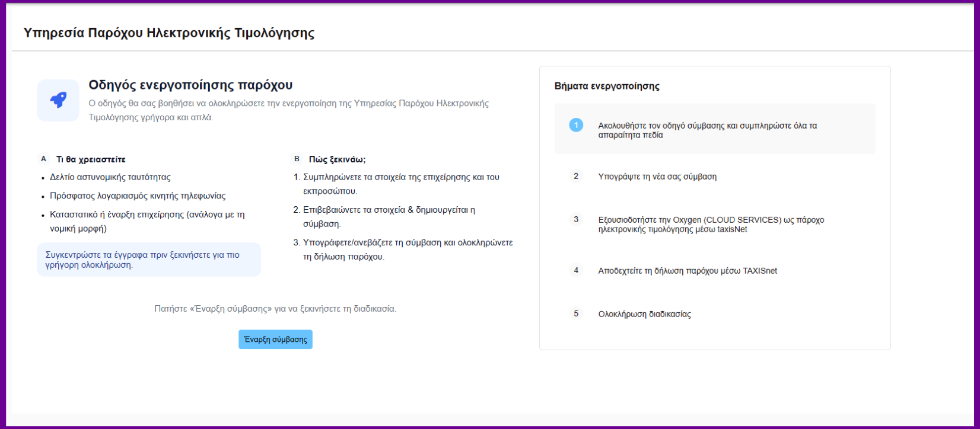Click the highlighted 'Ακολουθήστε τον οδηγό σύμβασης' step text
The width and height of the screenshot is (980, 429).
click(707, 130)
